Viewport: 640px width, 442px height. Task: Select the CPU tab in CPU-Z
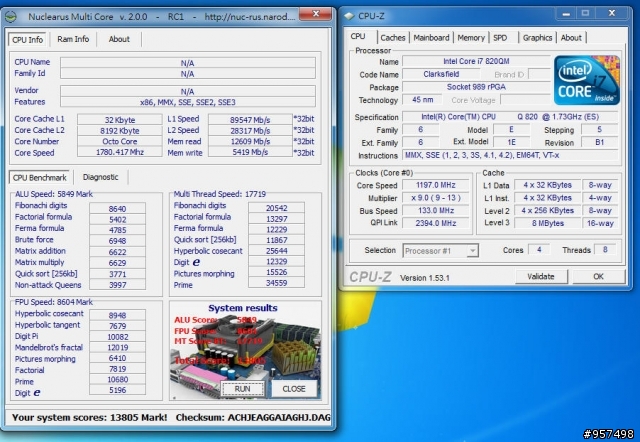point(358,36)
